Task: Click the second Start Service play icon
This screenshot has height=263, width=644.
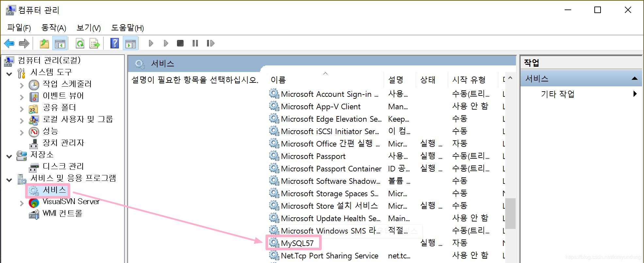Action: [x=166, y=43]
